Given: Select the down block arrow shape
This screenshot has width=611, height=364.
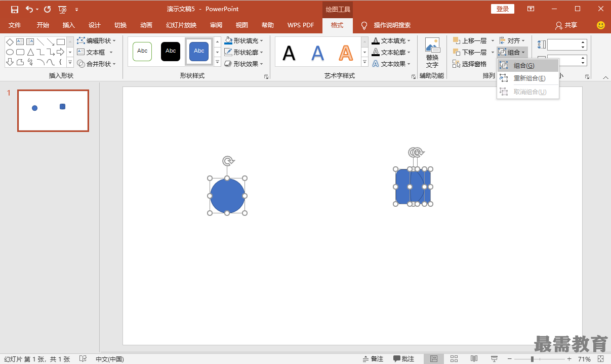Looking at the screenshot, I should pyautogui.click(x=10, y=62).
